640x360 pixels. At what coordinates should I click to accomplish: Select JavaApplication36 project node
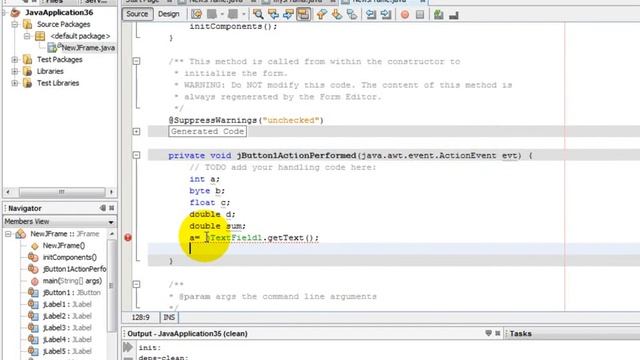(59, 13)
